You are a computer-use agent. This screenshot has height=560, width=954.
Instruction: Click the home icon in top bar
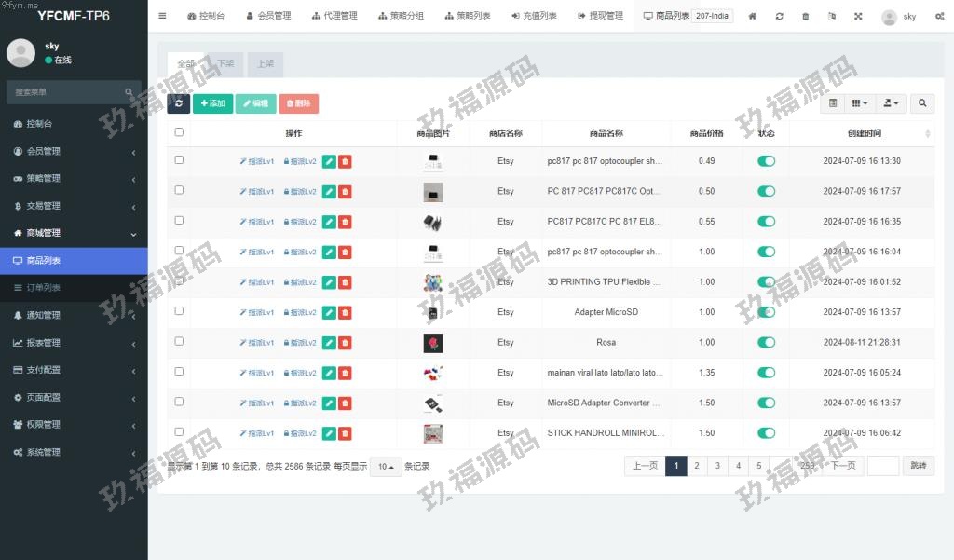click(x=753, y=16)
